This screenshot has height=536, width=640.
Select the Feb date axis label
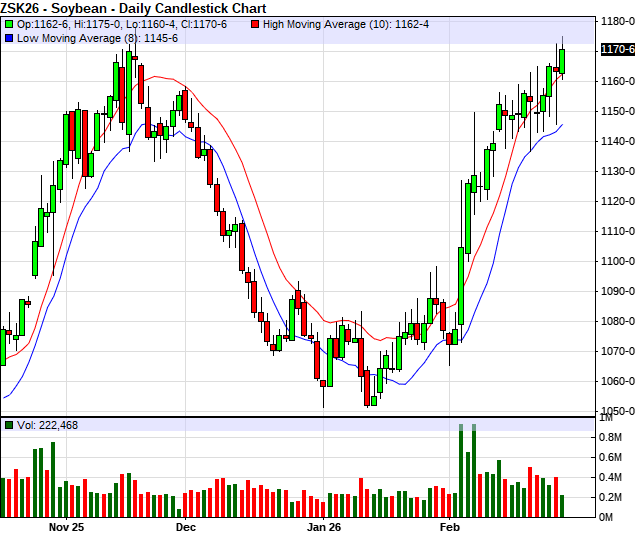coord(453,525)
